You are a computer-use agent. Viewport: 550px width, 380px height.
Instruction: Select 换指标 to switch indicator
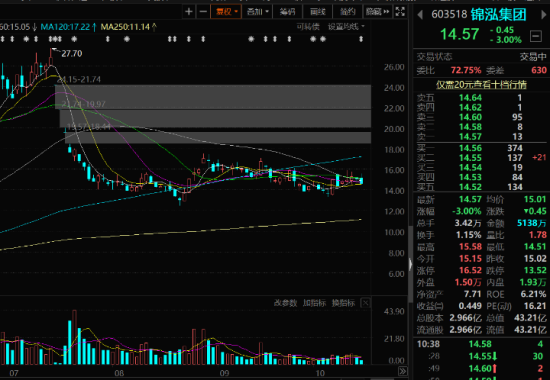(343, 303)
